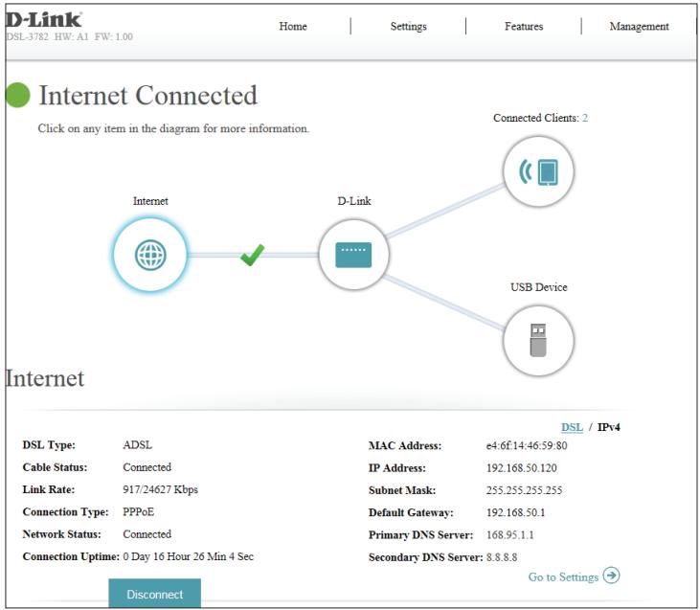Click the Disconnect button

pos(154,594)
